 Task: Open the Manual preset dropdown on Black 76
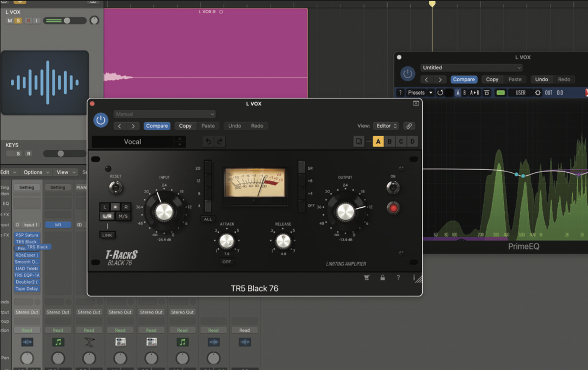[x=164, y=113]
